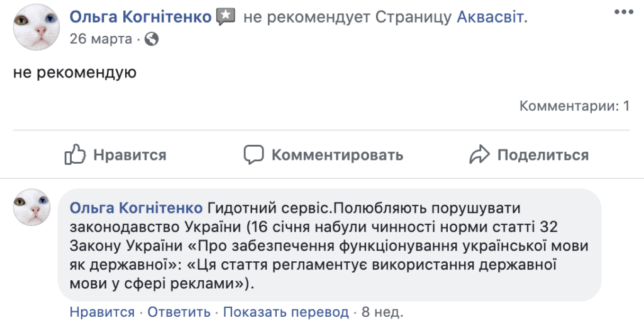The image size is (644, 325).
Task: Click the speech bubble comment icon
Action: coord(253,154)
